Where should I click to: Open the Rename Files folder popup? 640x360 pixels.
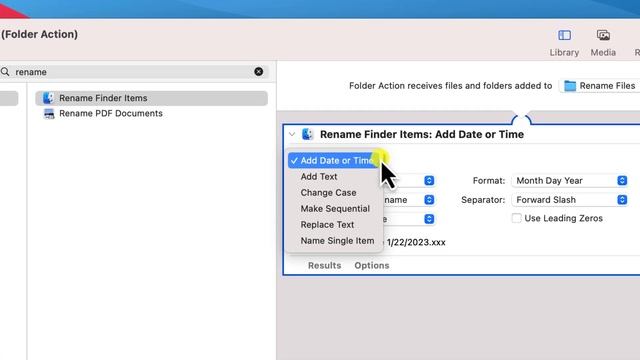[600, 86]
